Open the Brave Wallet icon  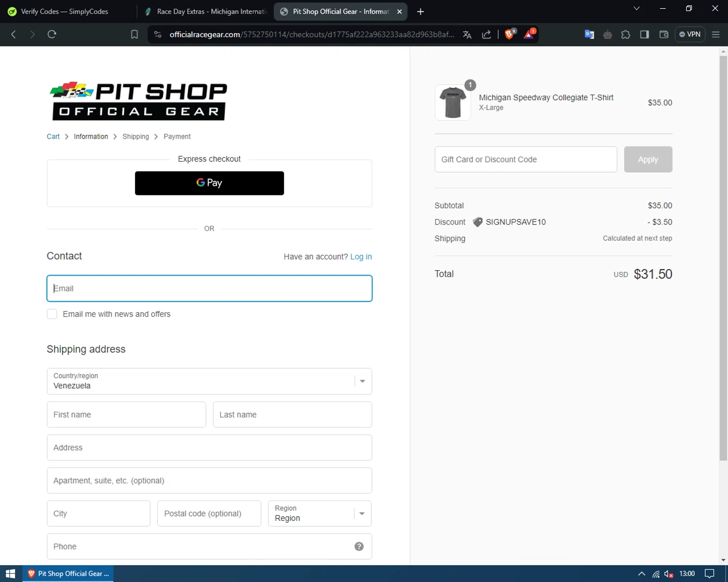pyautogui.click(x=664, y=34)
